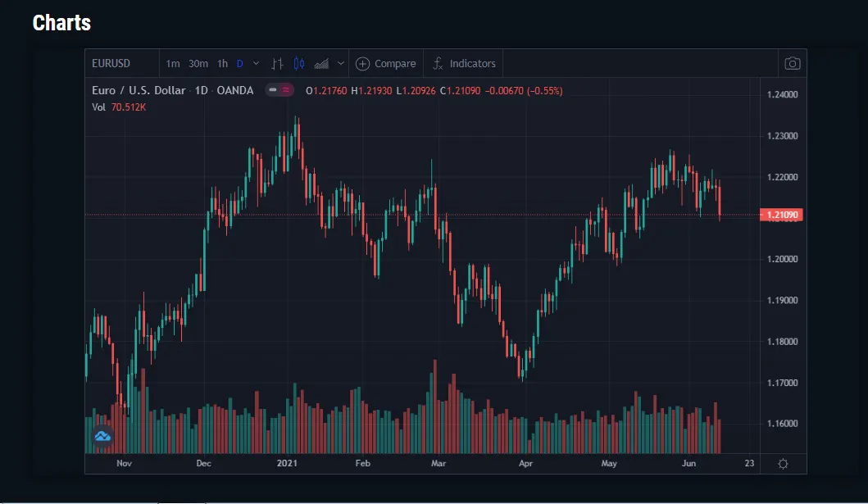Select the area chart style icon
This screenshot has width=868, height=504.
click(x=321, y=64)
